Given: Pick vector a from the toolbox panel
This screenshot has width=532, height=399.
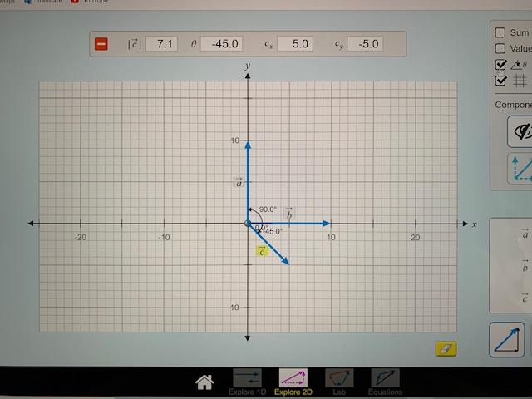Looking at the screenshot, I should (525, 234).
